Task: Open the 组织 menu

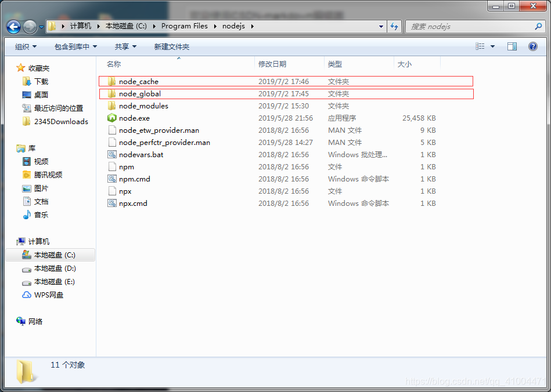Action: (26, 46)
